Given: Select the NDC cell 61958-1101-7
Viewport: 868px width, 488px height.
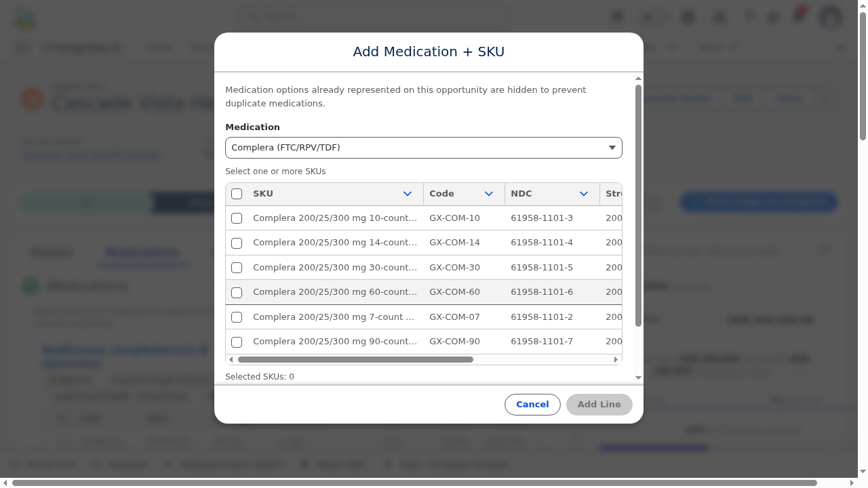Looking at the screenshot, I should pyautogui.click(x=542, y=342).
